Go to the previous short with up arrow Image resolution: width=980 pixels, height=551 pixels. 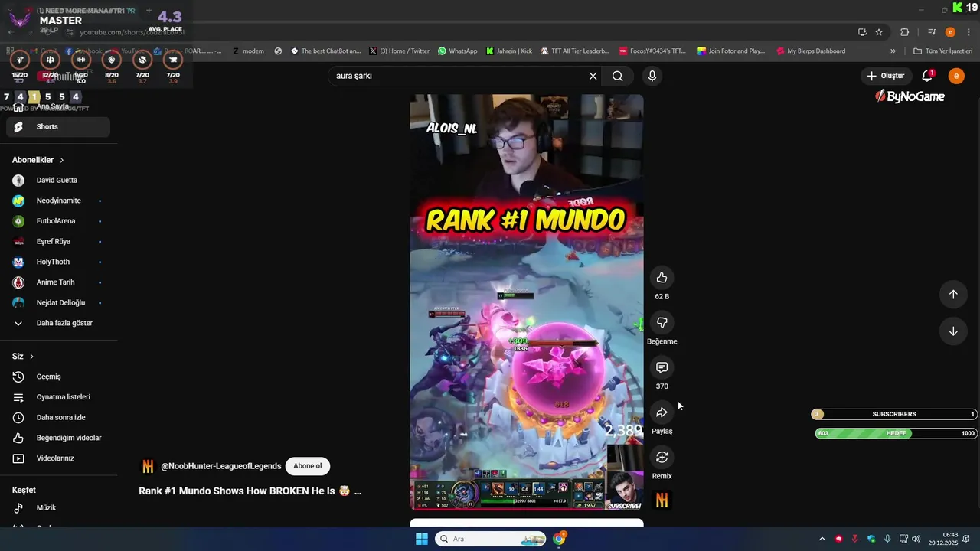[x=953, y=295]
